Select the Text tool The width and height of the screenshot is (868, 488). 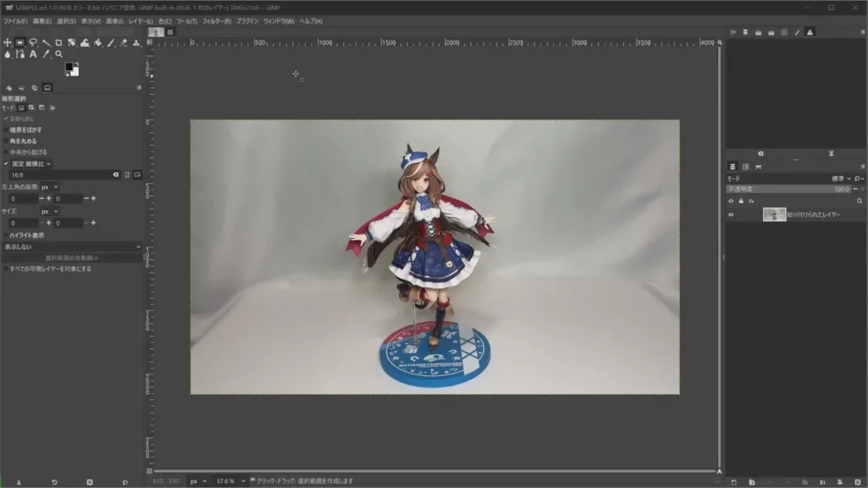tap(33, 54)
